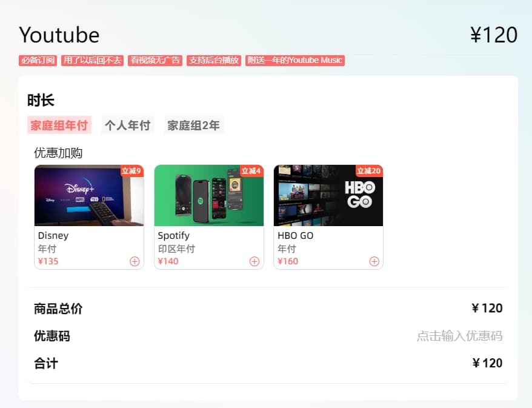The image size is (532, 408).
Task: Click the 附送一年的Youtube Music tag
Action: [295, 61]
